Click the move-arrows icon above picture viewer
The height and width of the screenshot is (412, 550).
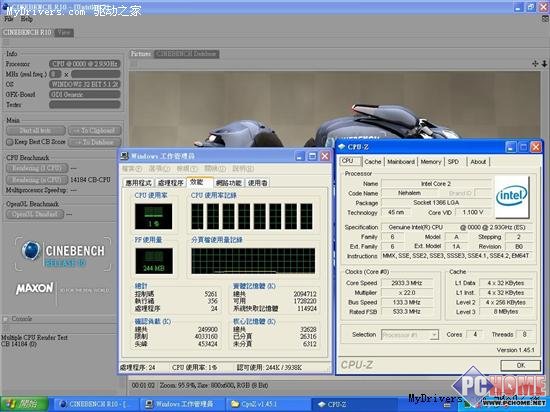tap(535, 63)
